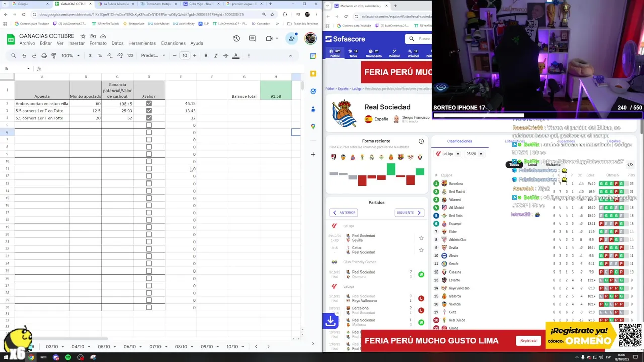Viewport: 644px width, 362px height.
Task: Uncheck ¿Salió? checkbox in row 3
Action: [149, 111]
